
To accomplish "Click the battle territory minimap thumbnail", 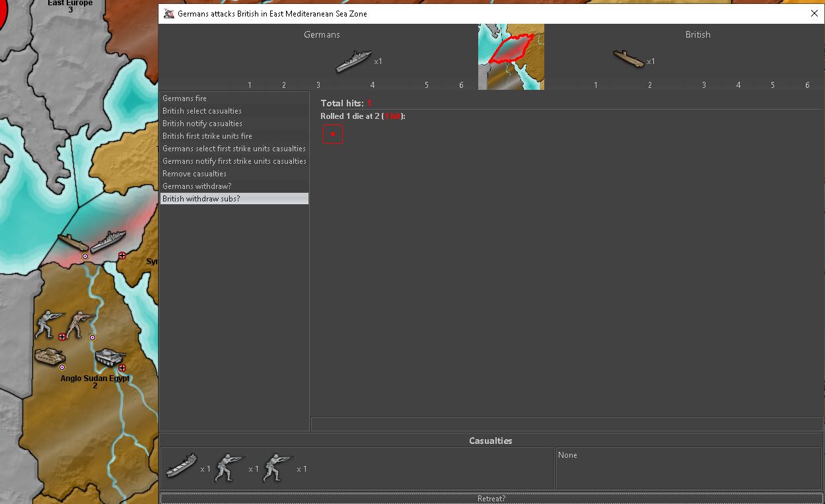I will point(511,57).
